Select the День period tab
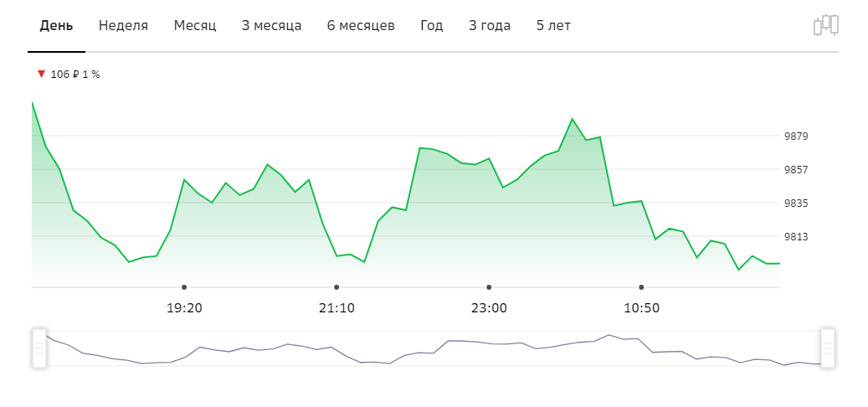The height and width of the screenshot is (407, 868). tap(56, 25)
